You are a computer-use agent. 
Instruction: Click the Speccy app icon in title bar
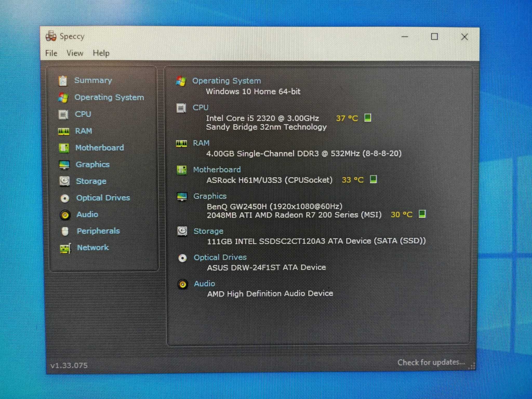(51, 36)
